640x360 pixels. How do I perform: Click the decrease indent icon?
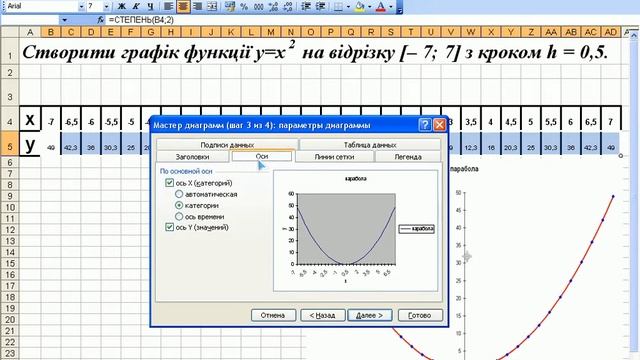point(306,7)
